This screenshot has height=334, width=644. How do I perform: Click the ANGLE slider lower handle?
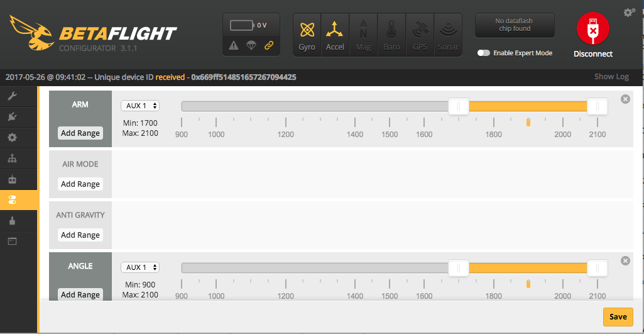click(459, 268)
